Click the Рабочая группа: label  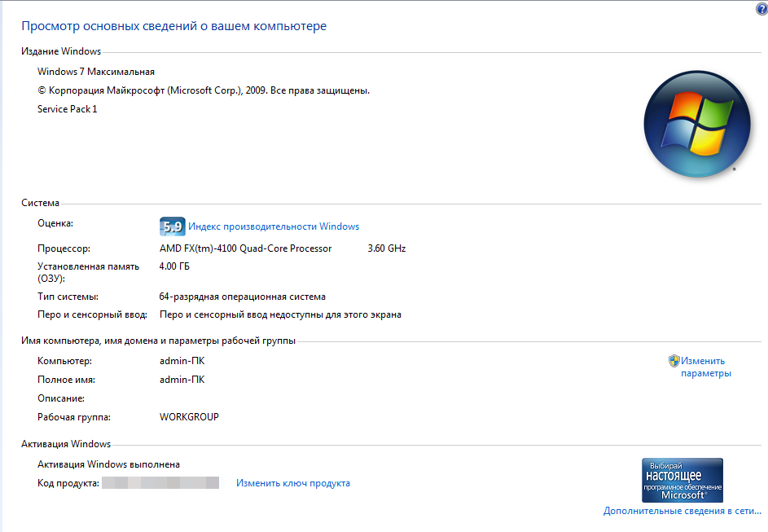[74, 417]
